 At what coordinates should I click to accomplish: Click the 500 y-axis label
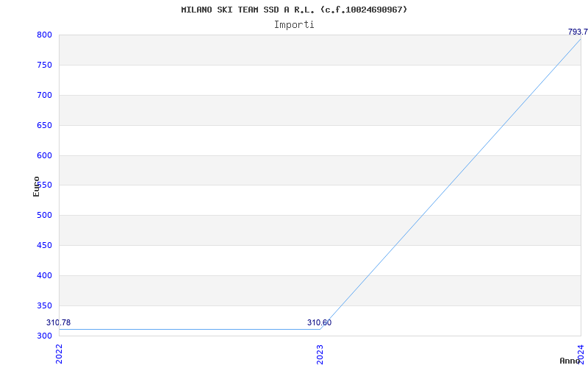pyautogui.click(x=44, y=215)
